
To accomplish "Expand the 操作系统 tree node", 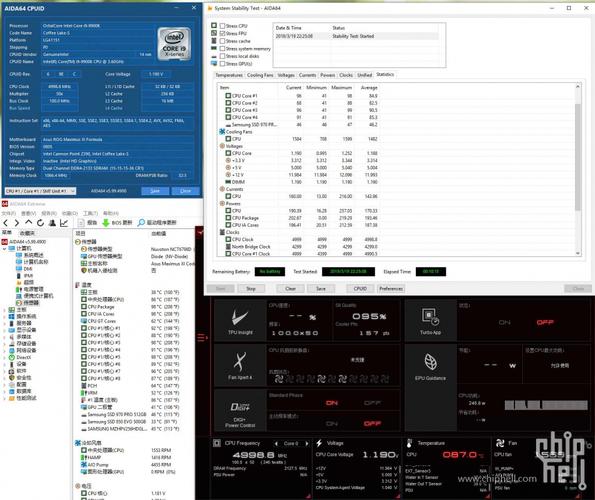I will (5, 317).
